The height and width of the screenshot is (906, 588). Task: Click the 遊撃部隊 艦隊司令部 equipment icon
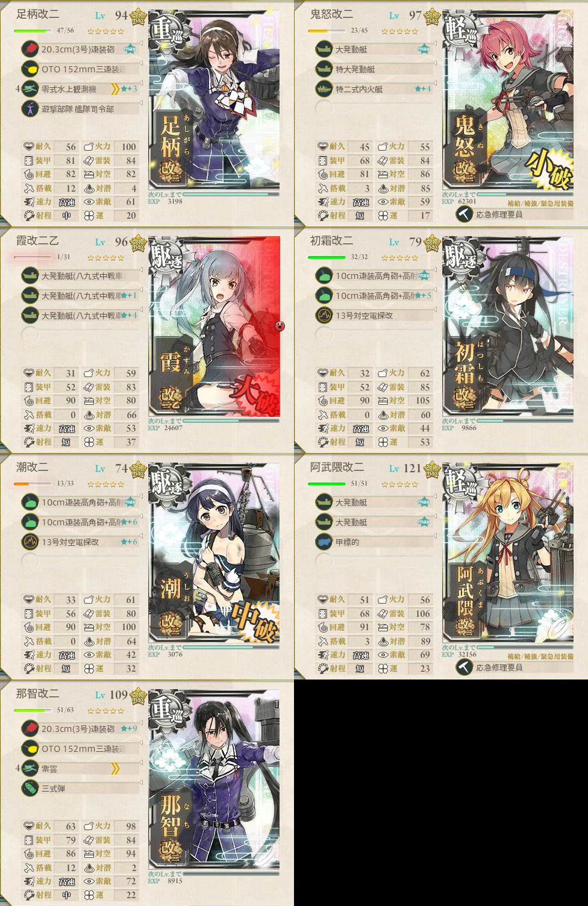[30, 109]
